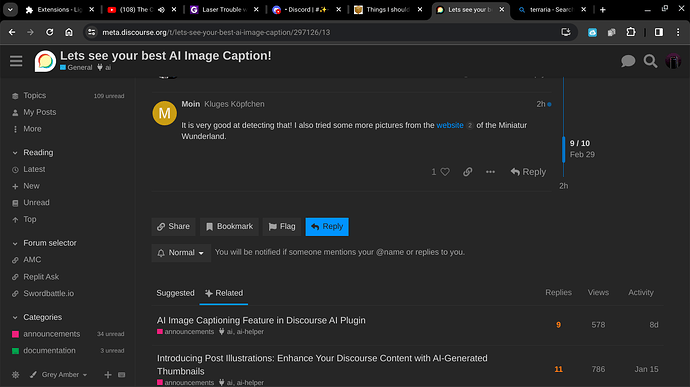
Task: Mute the YouTube tab audio icon
Action: 161,10
